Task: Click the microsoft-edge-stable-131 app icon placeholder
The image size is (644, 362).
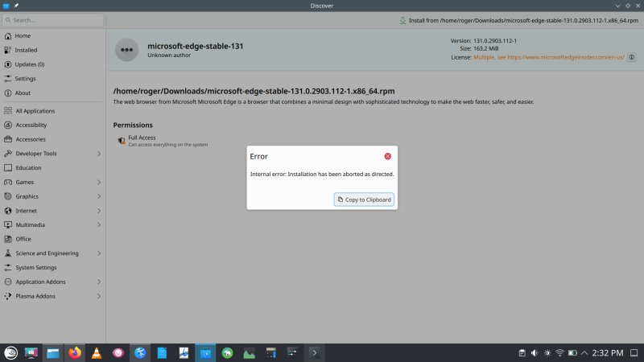Action: (126, 50)
